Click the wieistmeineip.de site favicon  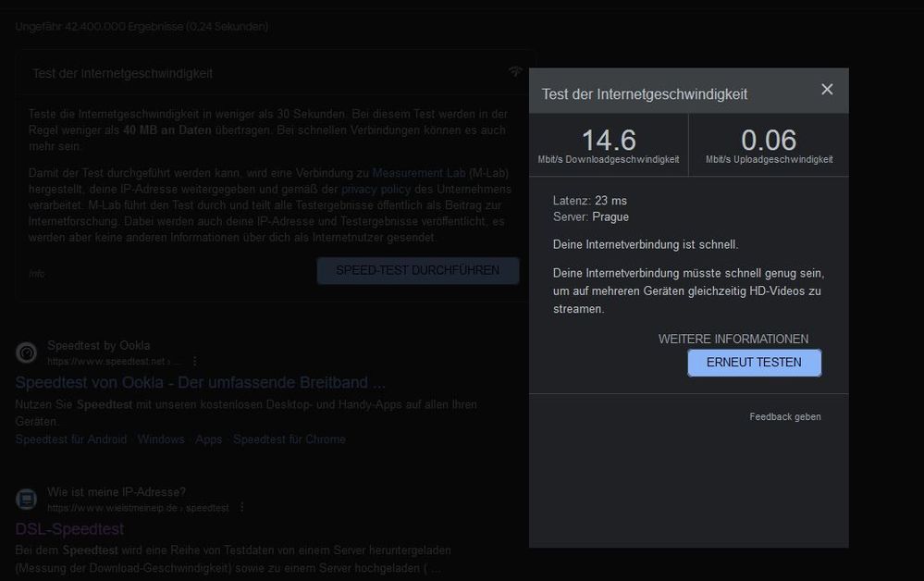click(x=26, y=499)
